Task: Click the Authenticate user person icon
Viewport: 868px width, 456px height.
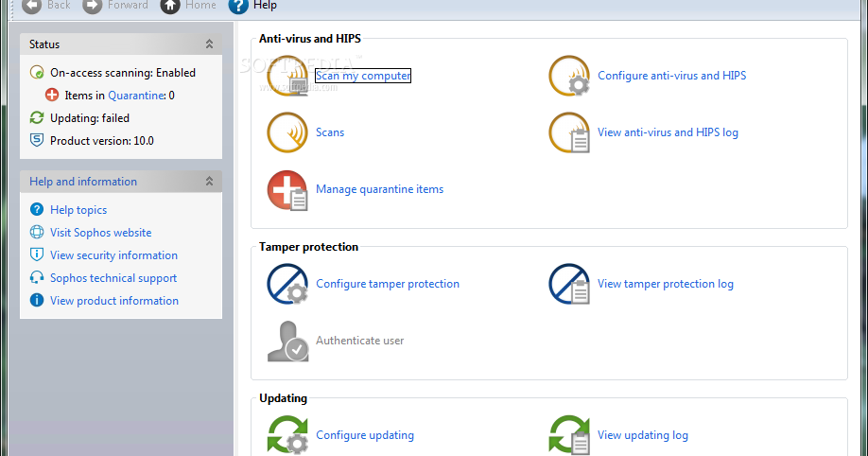Action: point(287,342)
